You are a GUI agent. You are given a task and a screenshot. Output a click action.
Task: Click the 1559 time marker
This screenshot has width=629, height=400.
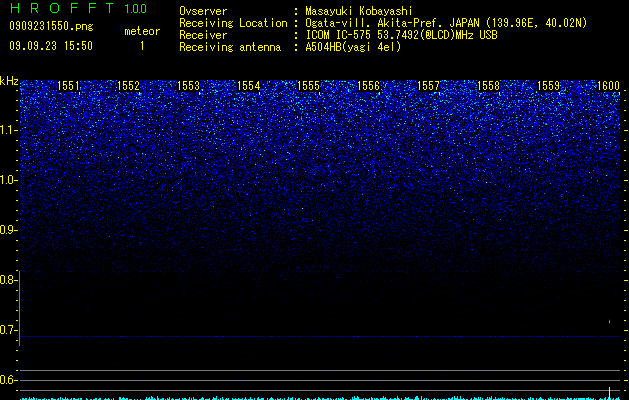click(549, 86)
